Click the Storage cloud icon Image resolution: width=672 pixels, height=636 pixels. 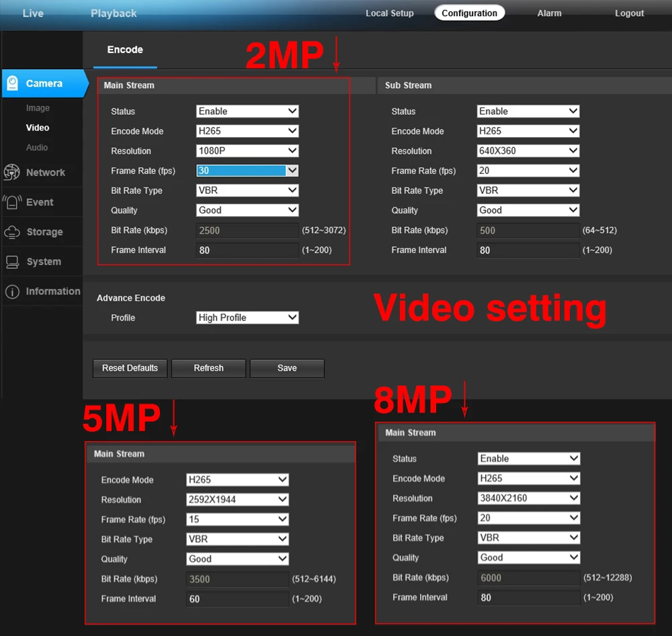(x=12, y=232)
